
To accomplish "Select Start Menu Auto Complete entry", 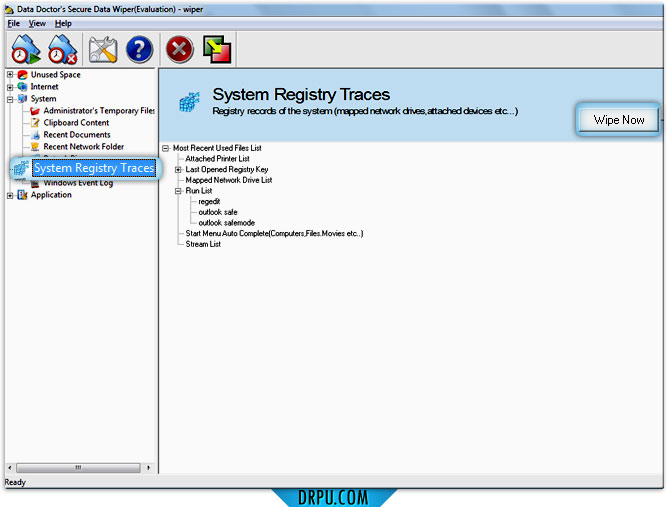I will point(274,233).
